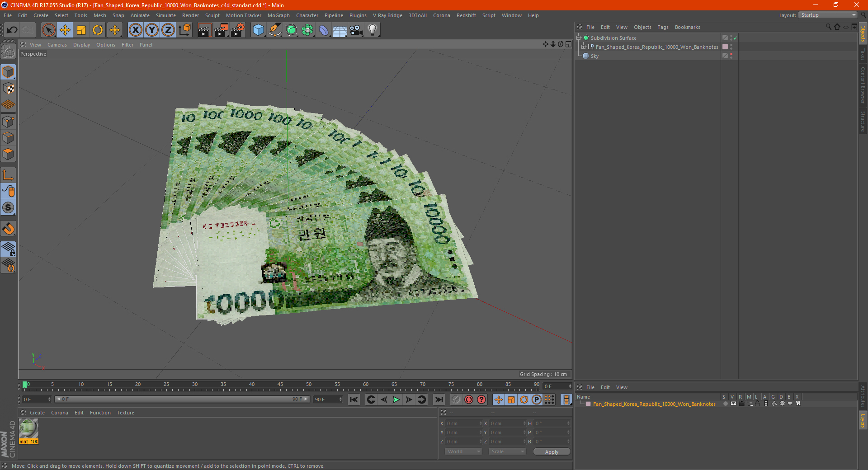Open the Simulate menu
This screenshot has height=470, width=868.
pos(166,15)
